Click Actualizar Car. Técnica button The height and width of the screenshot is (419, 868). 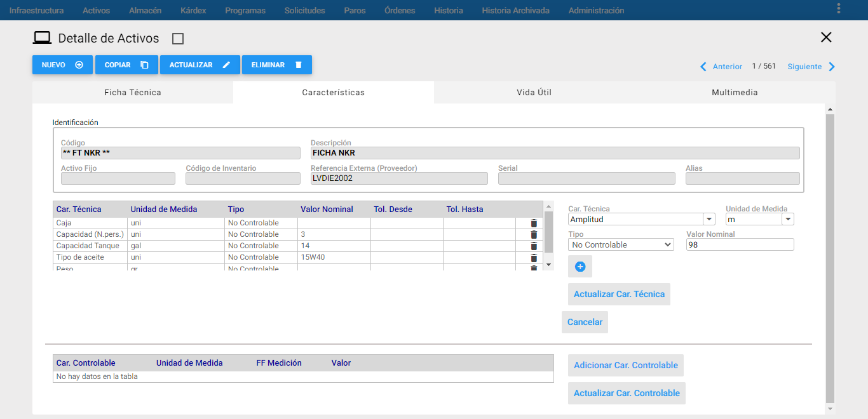[619, 295]
